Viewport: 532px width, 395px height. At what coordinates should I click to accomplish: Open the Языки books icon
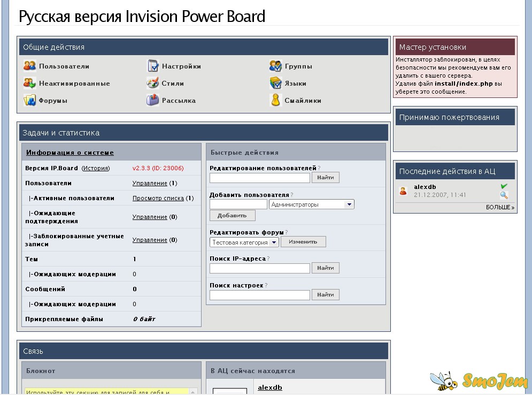pyautogui.click(x=275, y=83)
